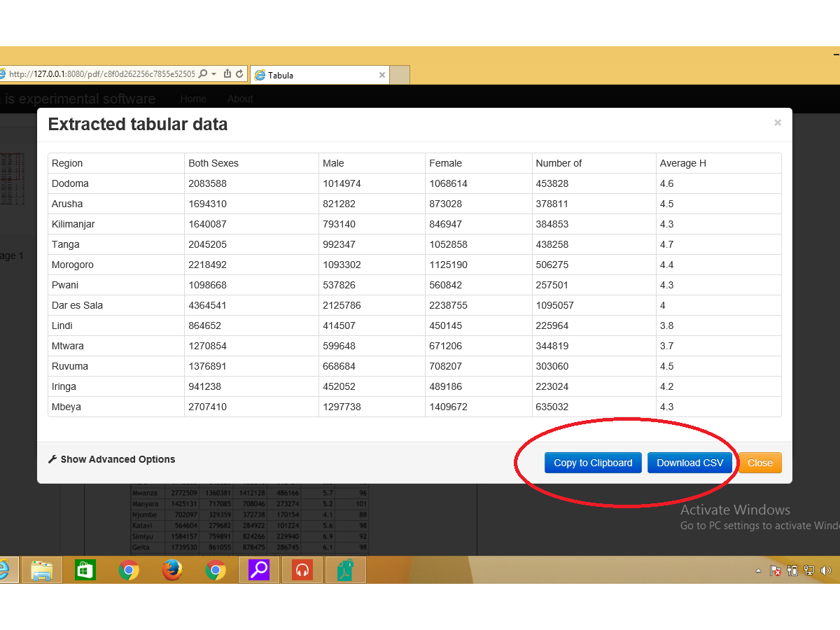Open the purple Search app in taskbar

[x=259, y=570]
